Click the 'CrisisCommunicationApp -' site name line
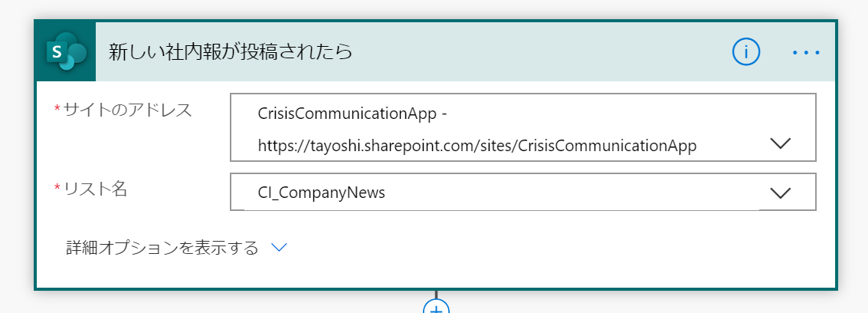868x313 pixels. (x=352, y=114)
